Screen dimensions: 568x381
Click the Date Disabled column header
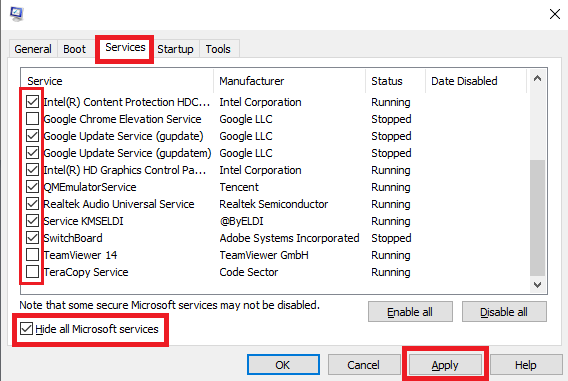coord(476,81)
